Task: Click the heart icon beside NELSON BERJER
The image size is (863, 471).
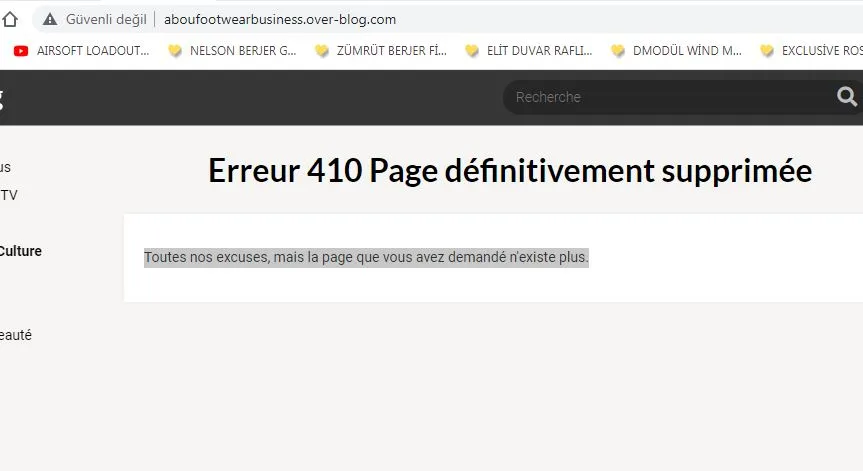Action: (x=175, y=51)
